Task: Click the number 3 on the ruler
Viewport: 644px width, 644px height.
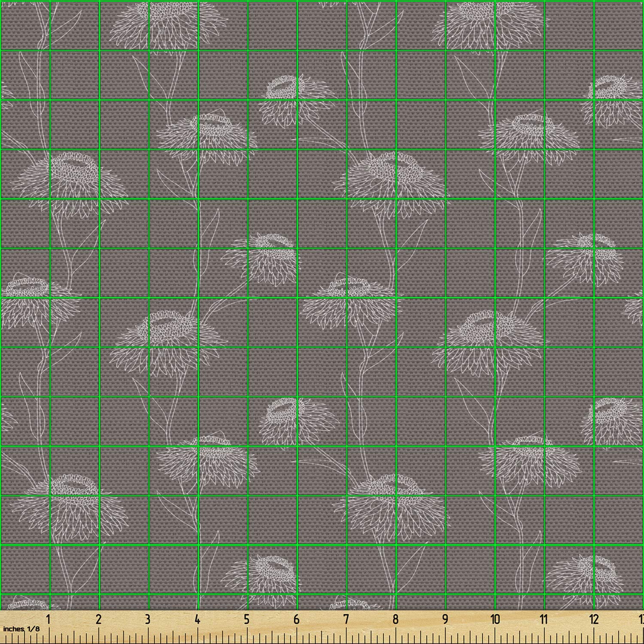Action: [x=148, y=620]
